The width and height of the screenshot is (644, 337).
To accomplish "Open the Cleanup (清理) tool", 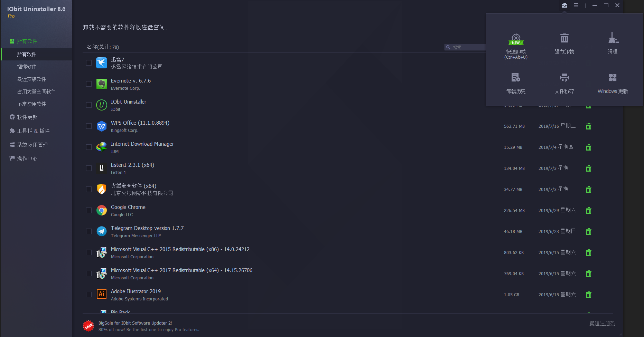I will (x=613, y=44).
